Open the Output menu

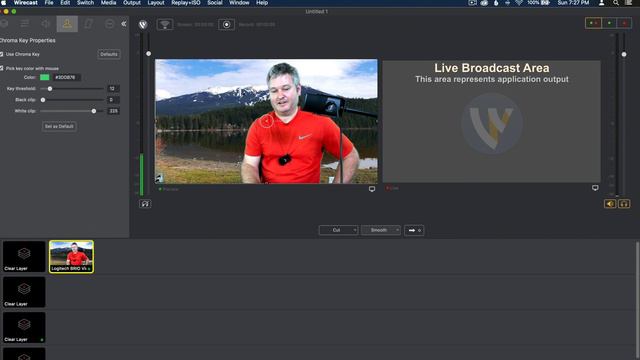(132, 3)
